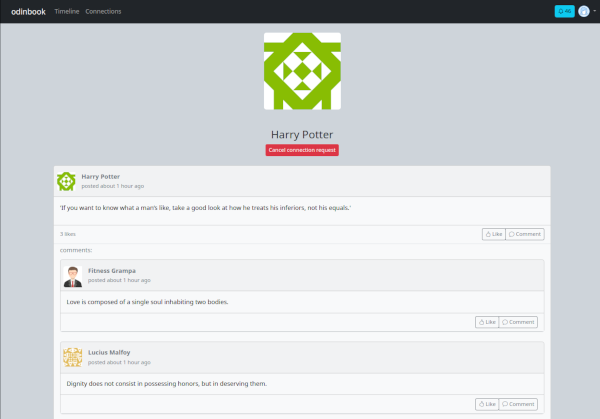
Task: Cancel the connection request
Action: tap(302, 150)
